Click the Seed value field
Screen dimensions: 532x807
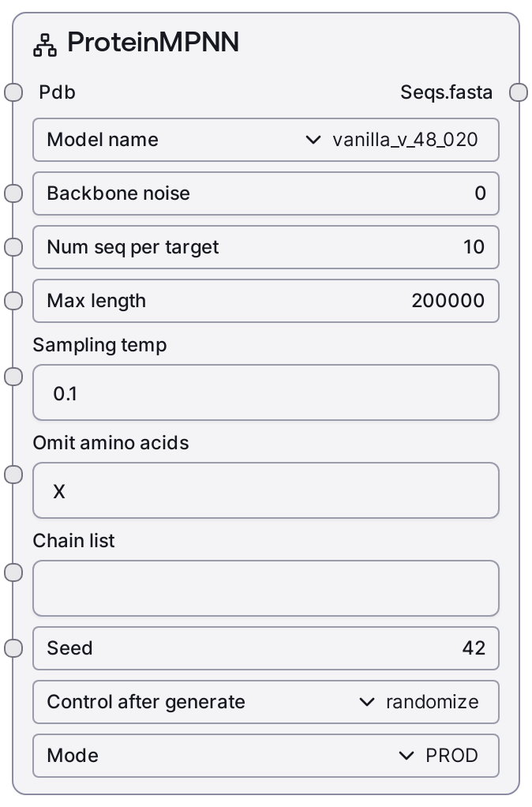pyautogui.click(x=265, y=648)
